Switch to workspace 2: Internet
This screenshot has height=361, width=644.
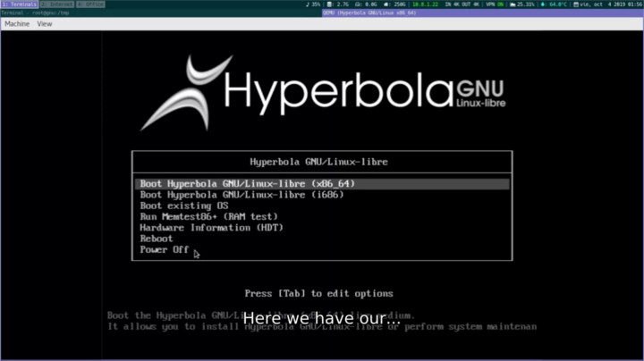(x=56, y=4)
